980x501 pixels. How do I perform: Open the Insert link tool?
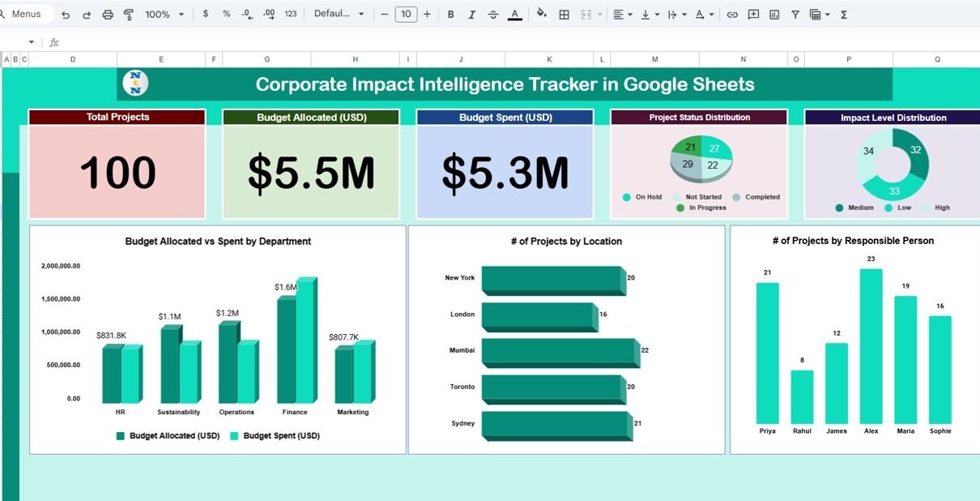click(x=732, y=15)
